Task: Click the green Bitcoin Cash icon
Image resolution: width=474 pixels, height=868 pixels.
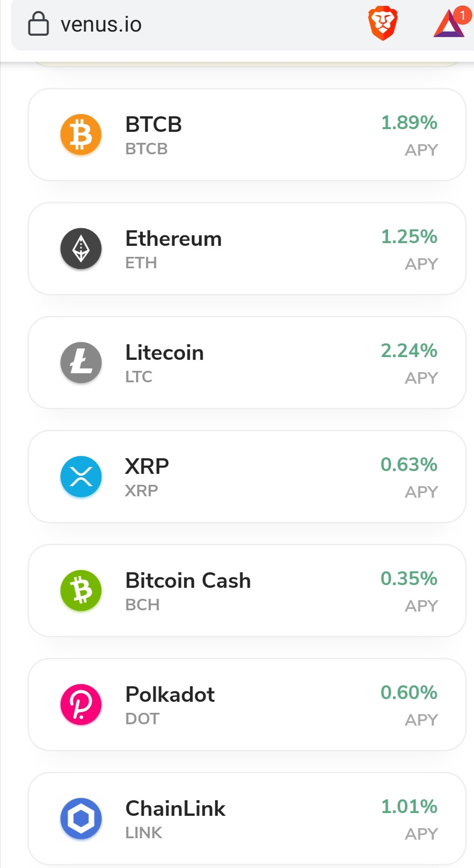Action: [x=81, y=591]
